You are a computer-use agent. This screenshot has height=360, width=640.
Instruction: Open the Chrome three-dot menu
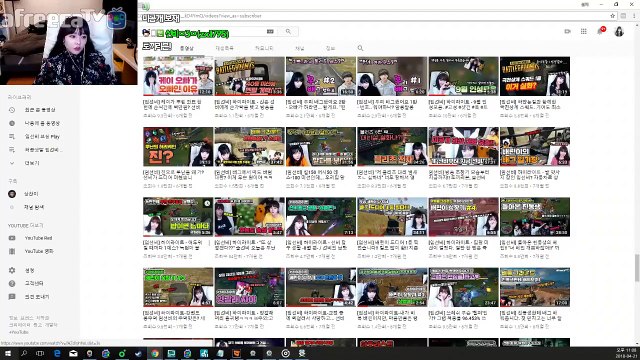[634, 16]
